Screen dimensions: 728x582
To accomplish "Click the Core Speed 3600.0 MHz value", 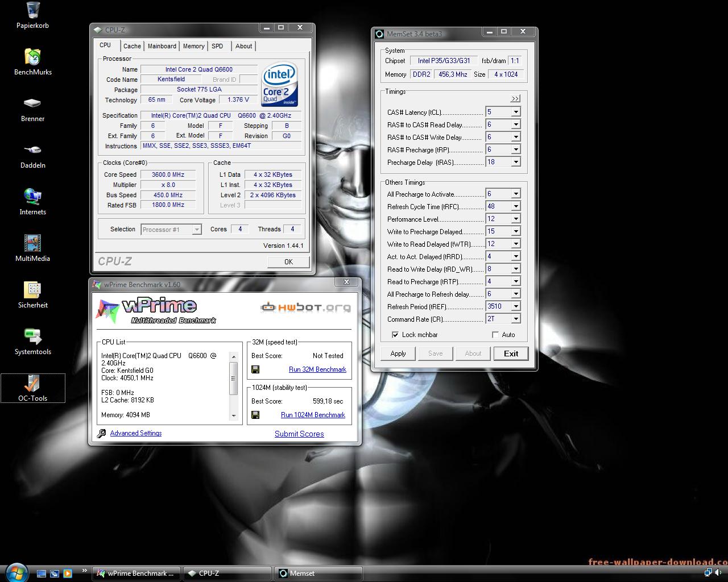I will point(168,174).
